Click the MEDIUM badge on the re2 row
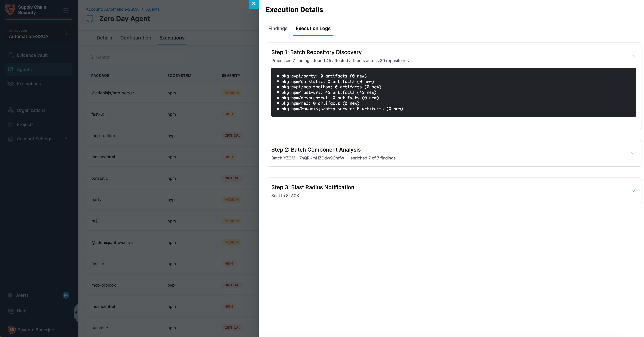The height and width of the screenshot is (337, 644). pos(231,221)
